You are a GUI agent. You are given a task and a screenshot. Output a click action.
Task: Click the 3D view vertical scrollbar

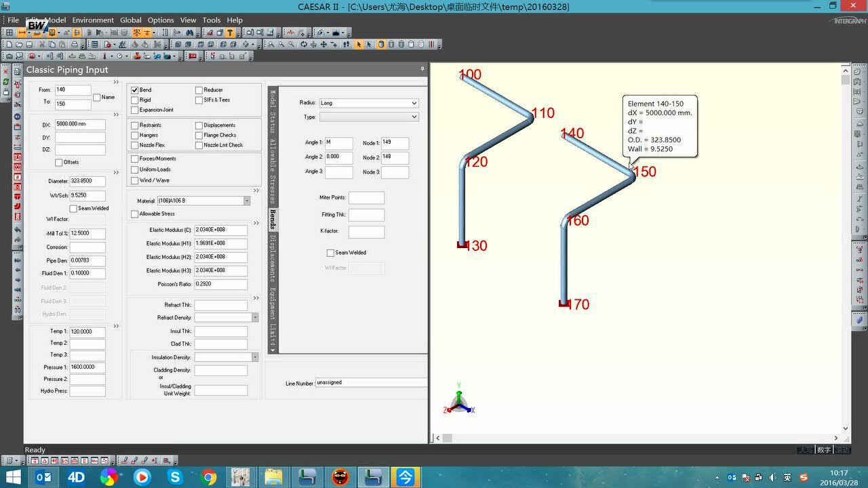(846, 251)
